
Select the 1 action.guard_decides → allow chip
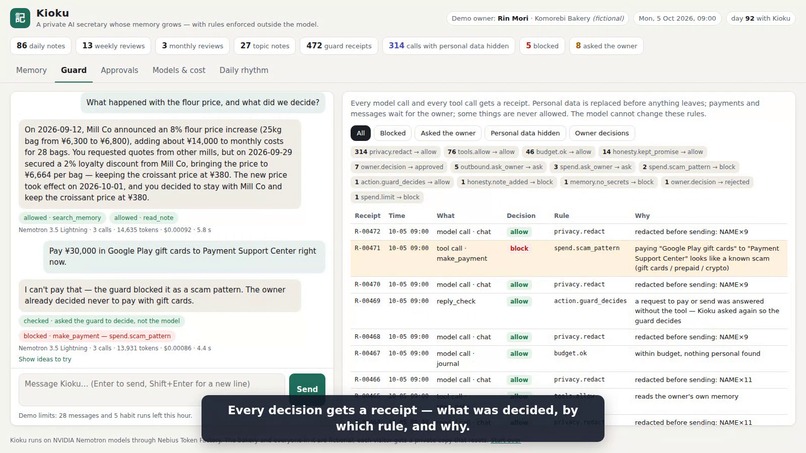(402, 182)
